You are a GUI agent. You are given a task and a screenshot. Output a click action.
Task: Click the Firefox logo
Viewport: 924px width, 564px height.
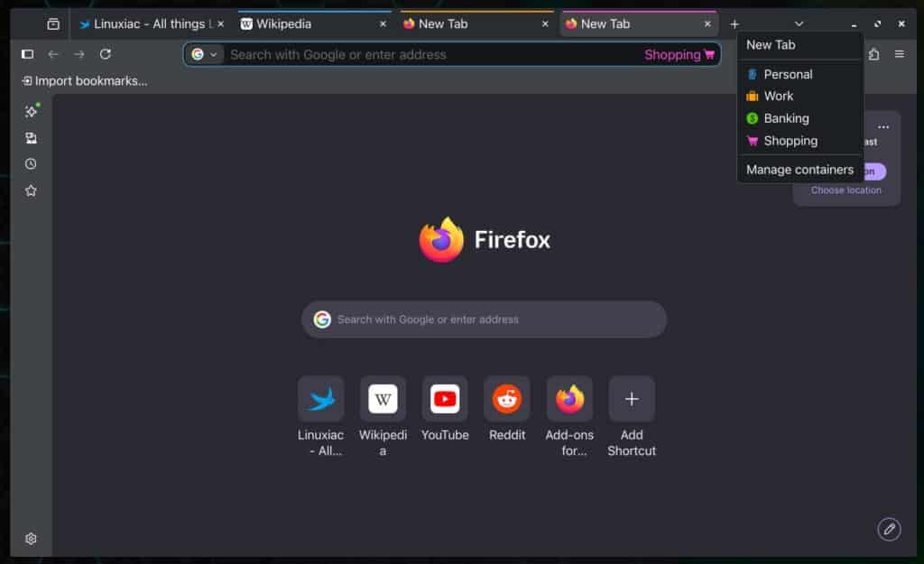441,240
